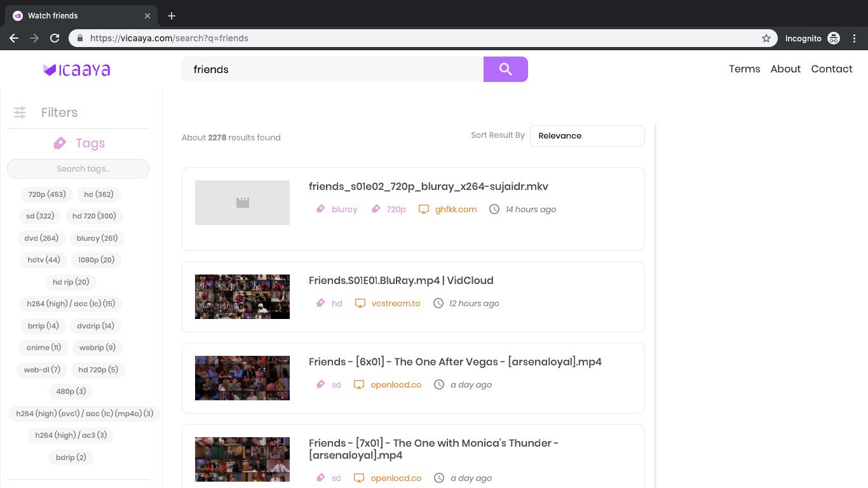The width and height of the screenshot is (868, 488).
Task: Open thumbnail of Friends.S01E01.BluRay result
Action: tap(242, 297)
